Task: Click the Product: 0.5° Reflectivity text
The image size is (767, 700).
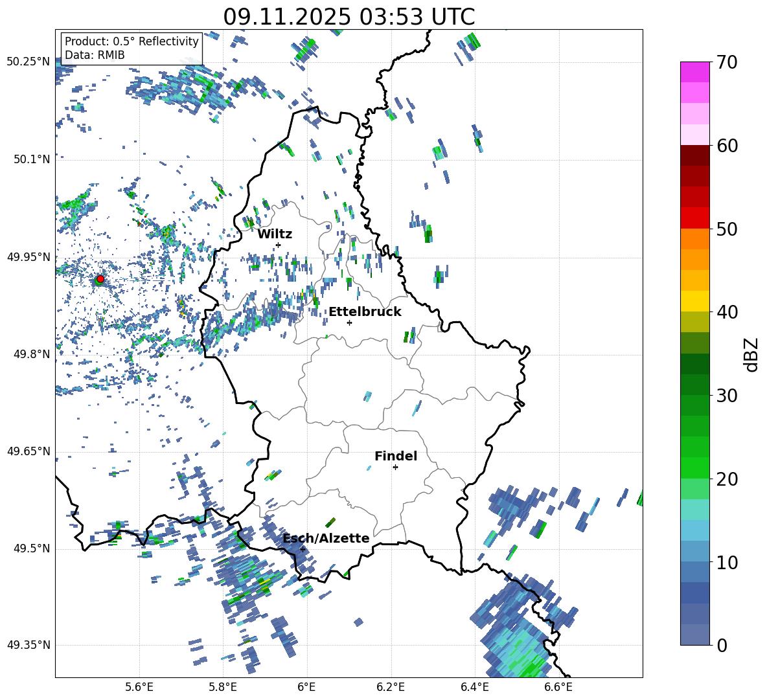Action: coord(132,41)
